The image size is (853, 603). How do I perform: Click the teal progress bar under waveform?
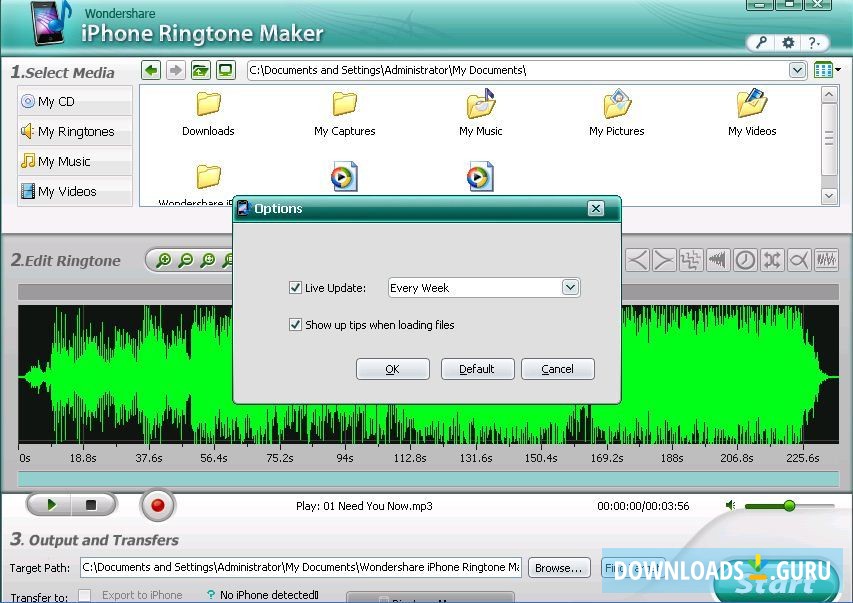point(428,479)
